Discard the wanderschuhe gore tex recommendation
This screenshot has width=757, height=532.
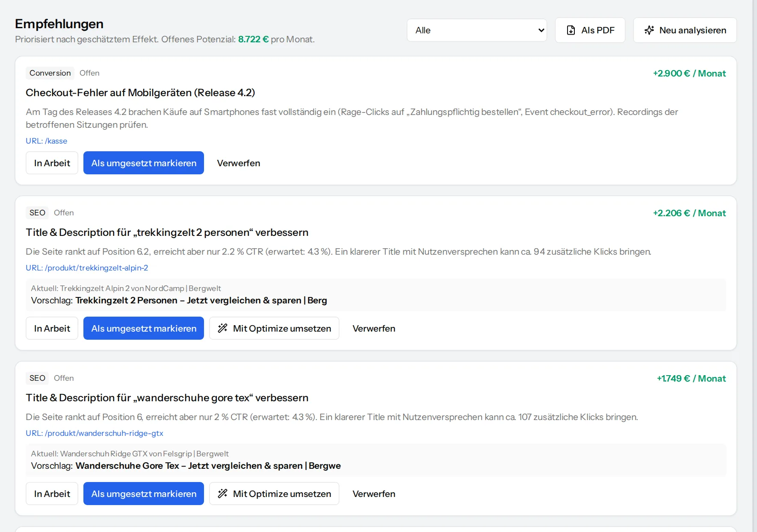[374, 494]
